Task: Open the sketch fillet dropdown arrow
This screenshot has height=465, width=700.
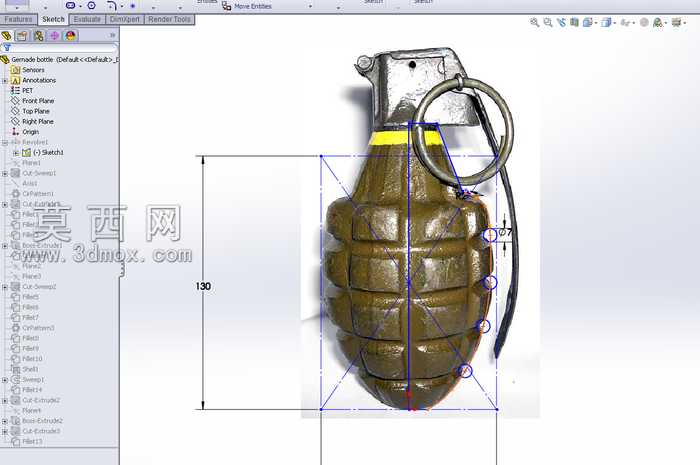Action: (x=121, y=6)
